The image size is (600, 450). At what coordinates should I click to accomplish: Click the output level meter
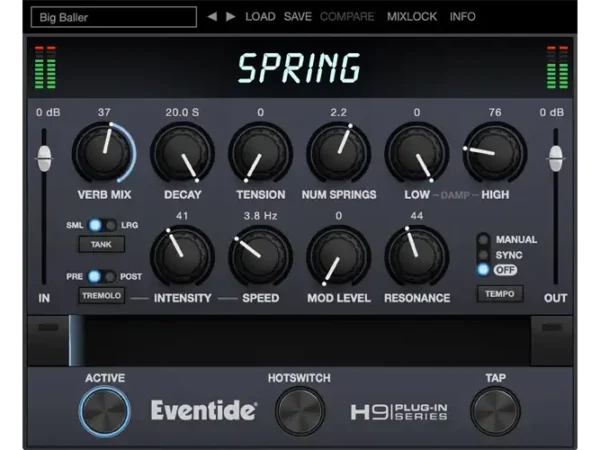point(557,67)
